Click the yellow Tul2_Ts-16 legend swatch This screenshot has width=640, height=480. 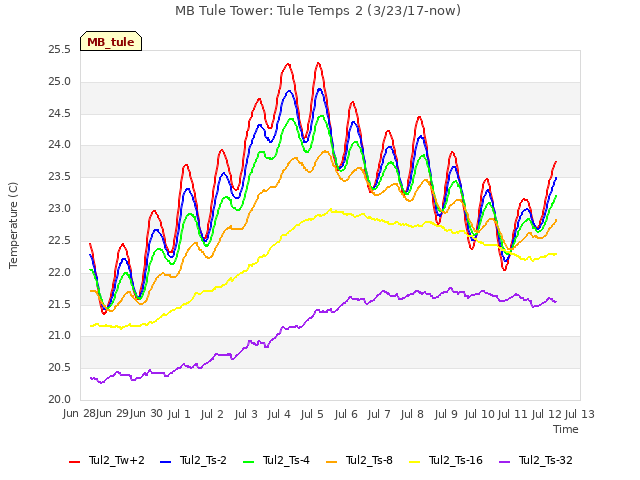[x=415, y=462]
